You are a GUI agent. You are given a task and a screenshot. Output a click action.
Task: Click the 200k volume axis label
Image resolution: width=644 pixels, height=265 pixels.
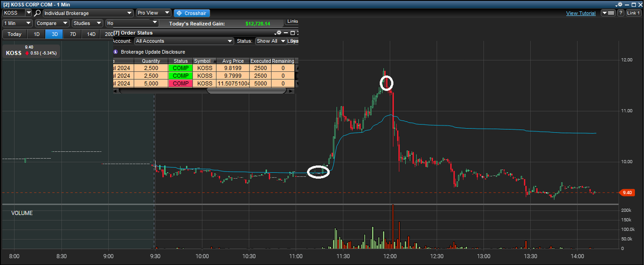(x=626, y=211)
